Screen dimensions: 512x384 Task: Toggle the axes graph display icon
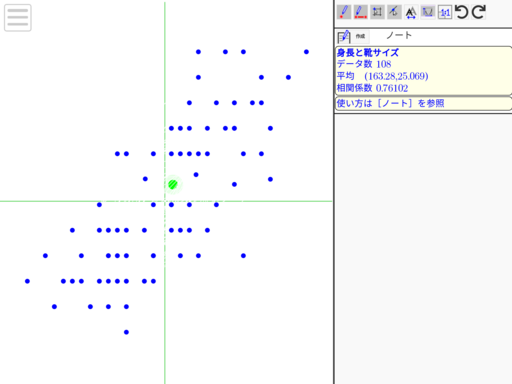pos(428,12)
